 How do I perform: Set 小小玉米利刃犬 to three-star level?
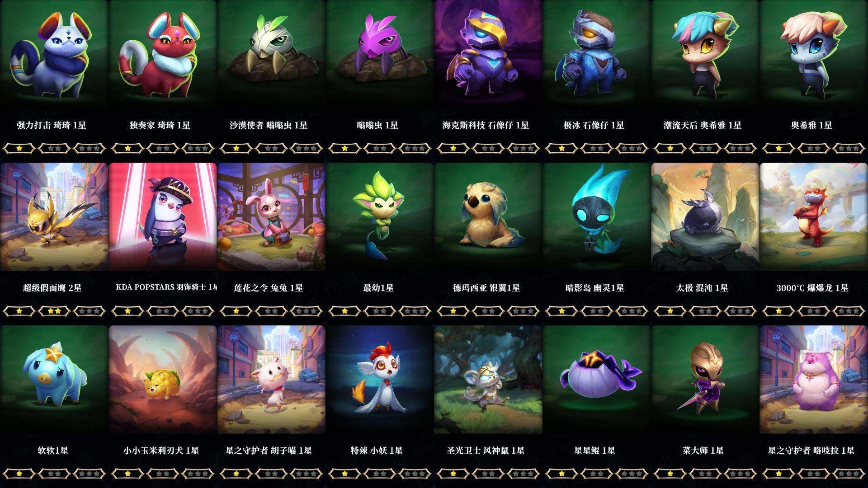(198, 474)
